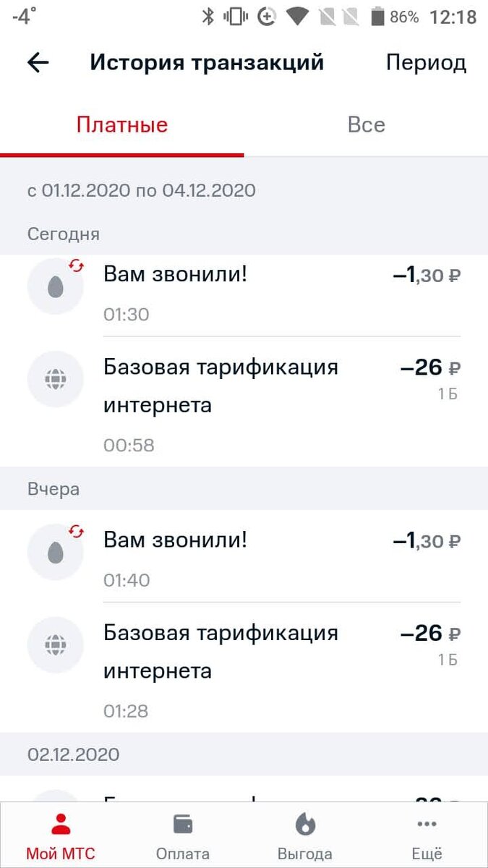Screen dimensions: 488x868
Task: Tap the 'Сегодня' section header
Action: point(63,234)
